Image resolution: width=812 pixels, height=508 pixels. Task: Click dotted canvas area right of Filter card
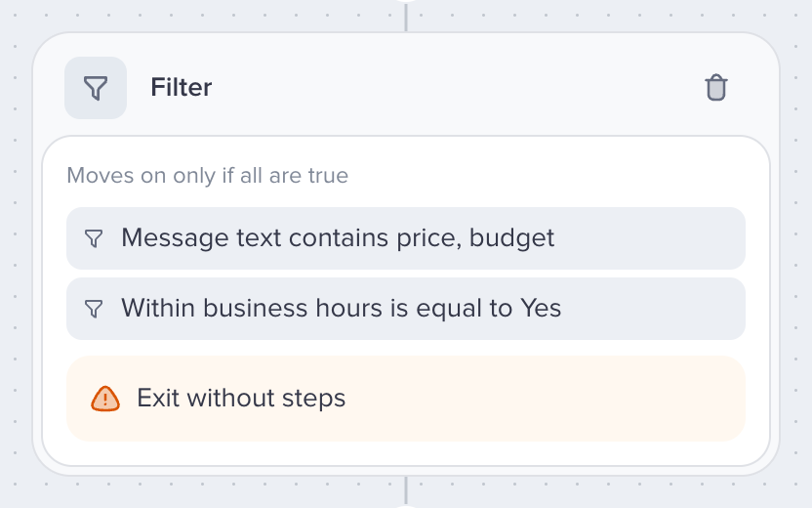point(796,254)
